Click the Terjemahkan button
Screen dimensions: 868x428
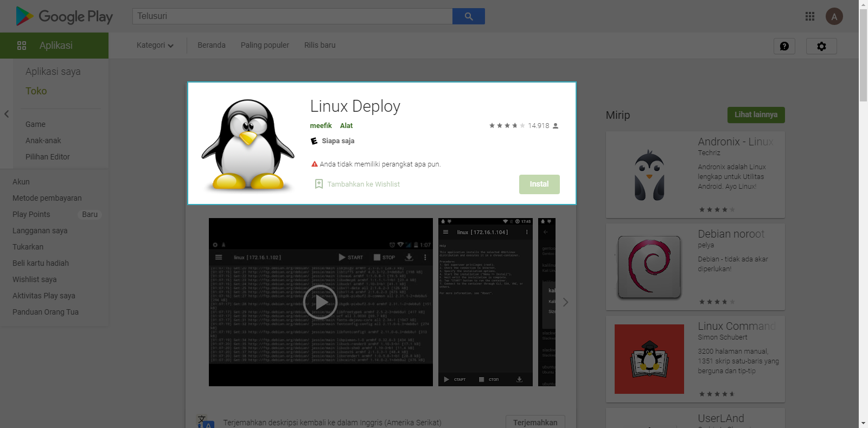[535, 422]
